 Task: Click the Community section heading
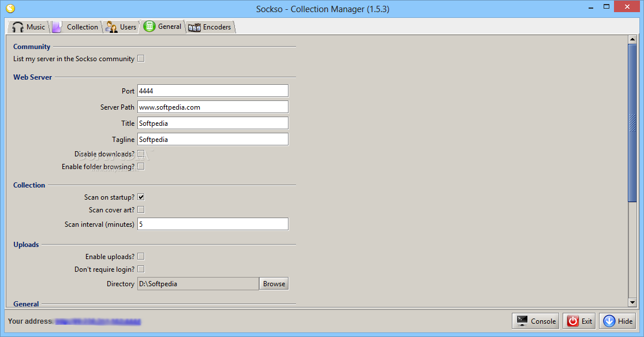[32, 47]
